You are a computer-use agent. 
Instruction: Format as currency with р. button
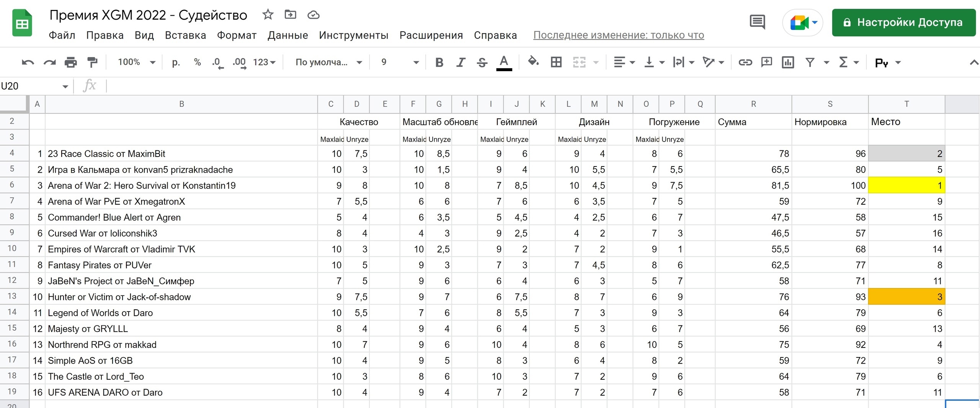pyautogui.click(x=176, y=62)
